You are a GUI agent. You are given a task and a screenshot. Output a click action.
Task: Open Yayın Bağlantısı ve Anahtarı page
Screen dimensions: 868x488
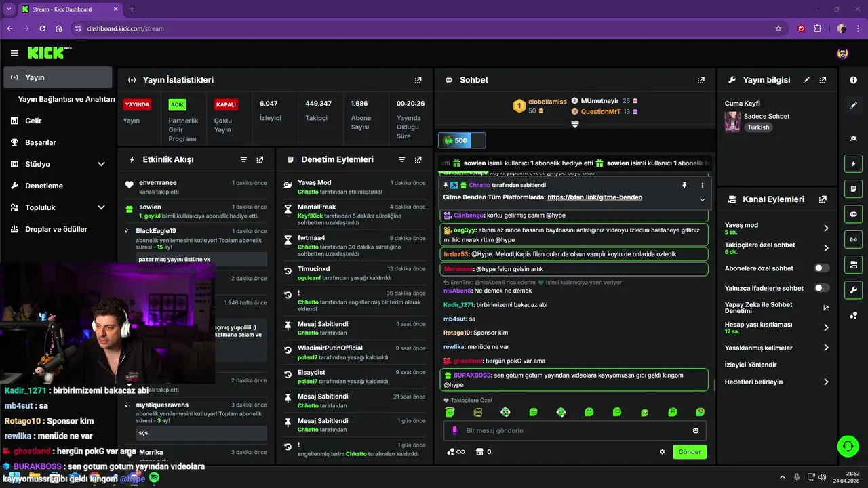click(66, 99)
